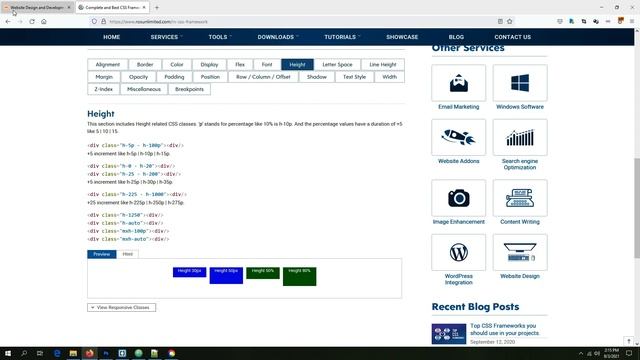Open a new browser tab
Image resolution: width=640 pixels, height=360 pixels.
point(157,7)
